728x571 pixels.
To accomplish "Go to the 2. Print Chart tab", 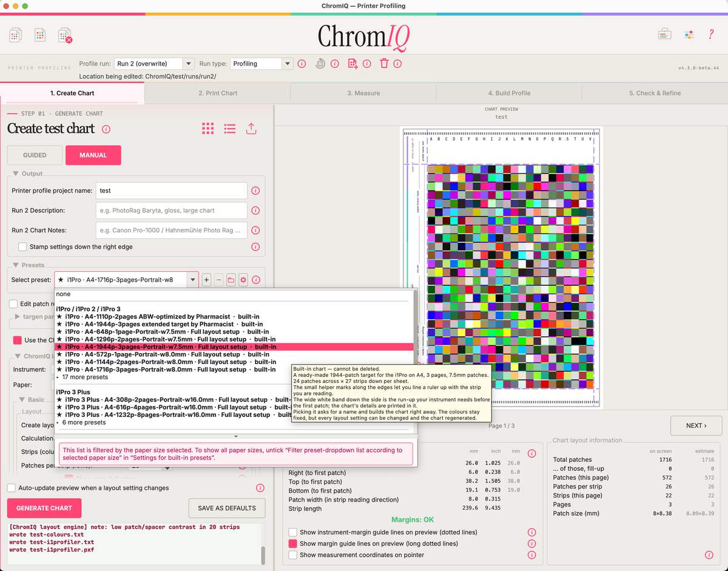I will 218,93.
